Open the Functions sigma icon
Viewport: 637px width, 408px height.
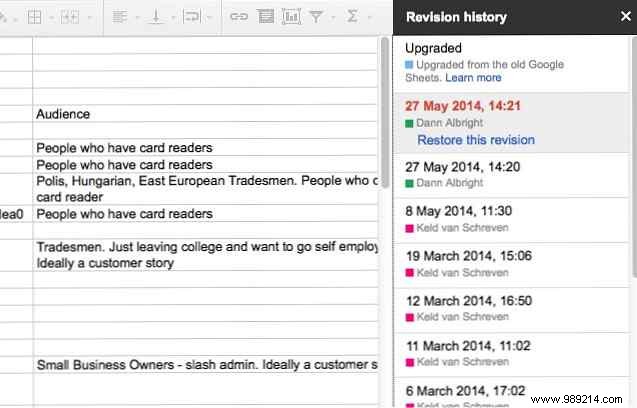(352, 17)
